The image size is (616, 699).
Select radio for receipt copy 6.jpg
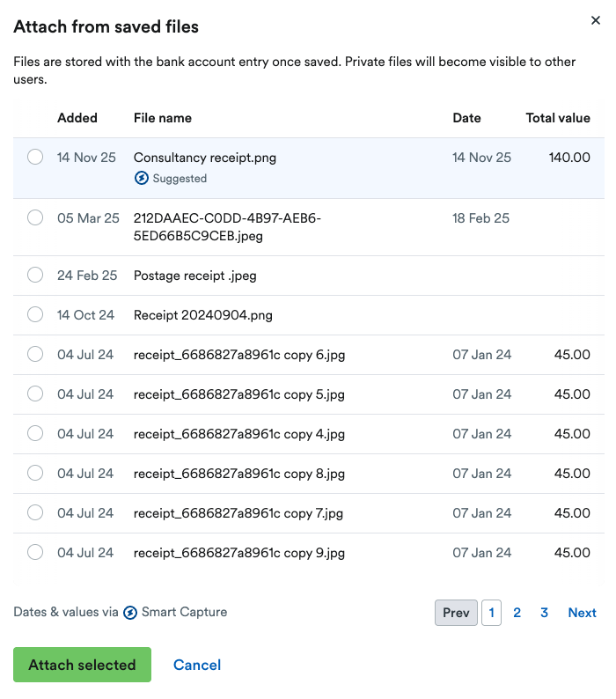pos(35,354)
